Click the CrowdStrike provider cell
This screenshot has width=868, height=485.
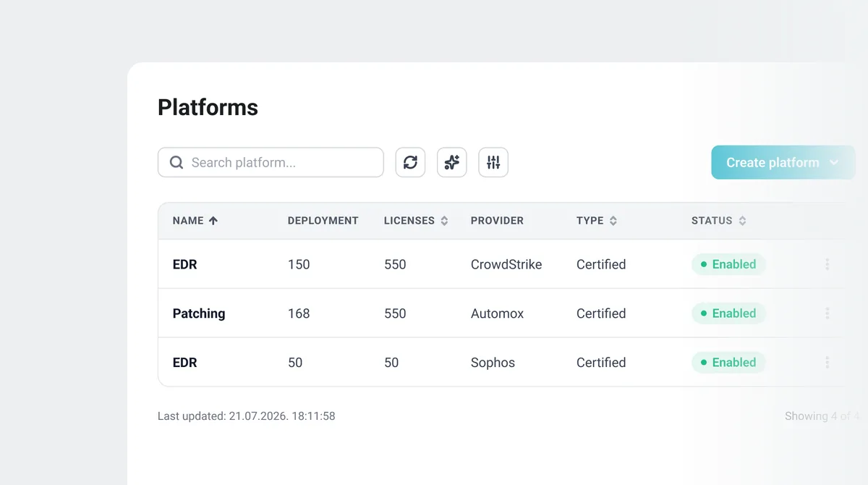coord(506,264)
